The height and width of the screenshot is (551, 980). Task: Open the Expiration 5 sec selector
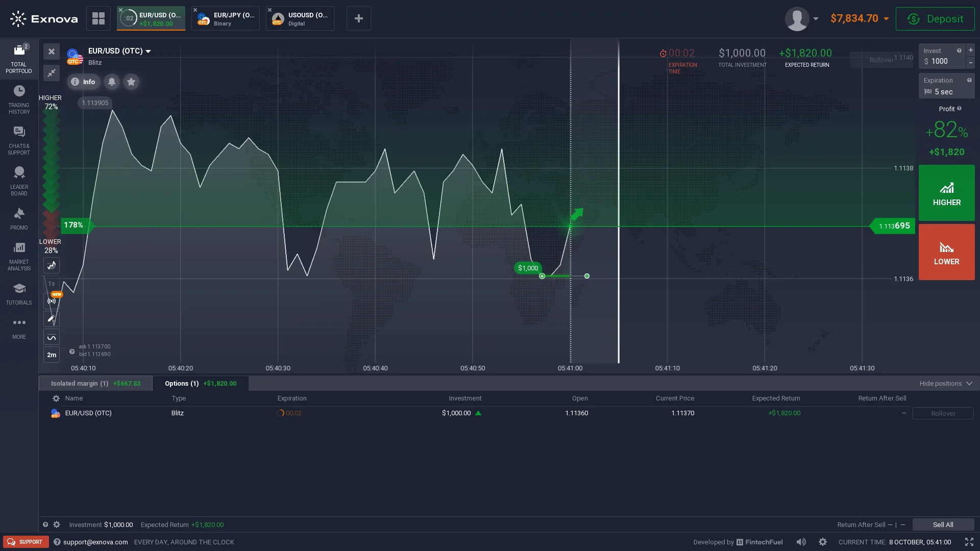(946, 86)
